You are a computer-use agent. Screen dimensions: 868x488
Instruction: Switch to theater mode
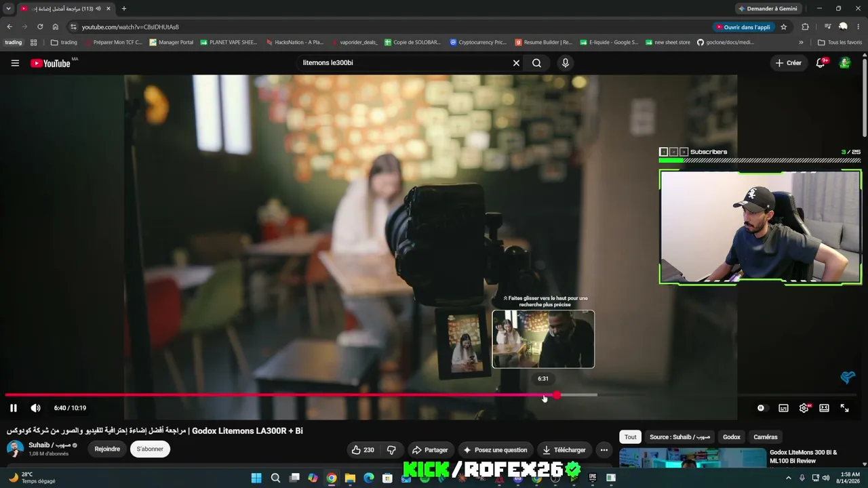(824, 408)
